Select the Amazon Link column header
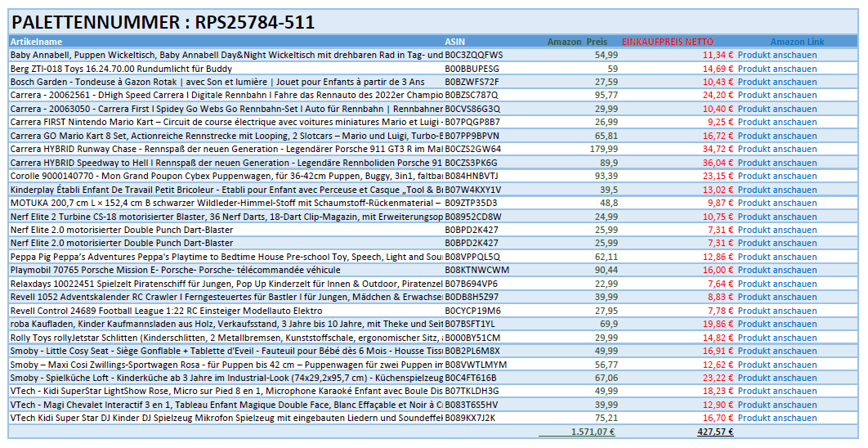The image size is (868, 448). [x=797, y=42]
